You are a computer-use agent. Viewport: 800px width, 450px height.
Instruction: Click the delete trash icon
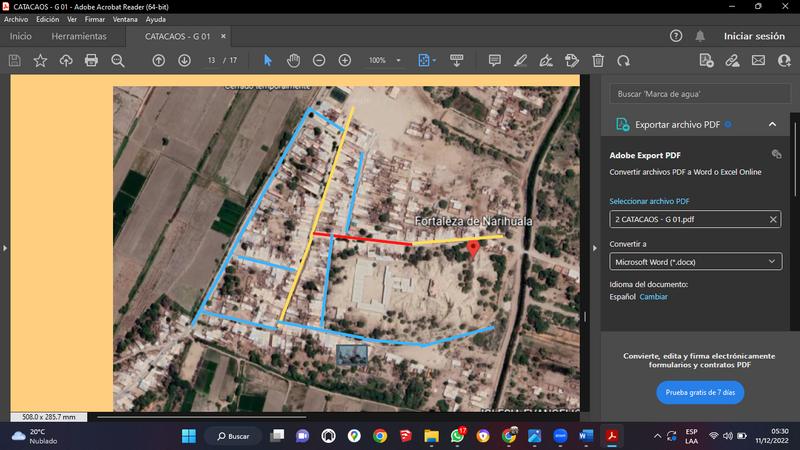point(598,61)
